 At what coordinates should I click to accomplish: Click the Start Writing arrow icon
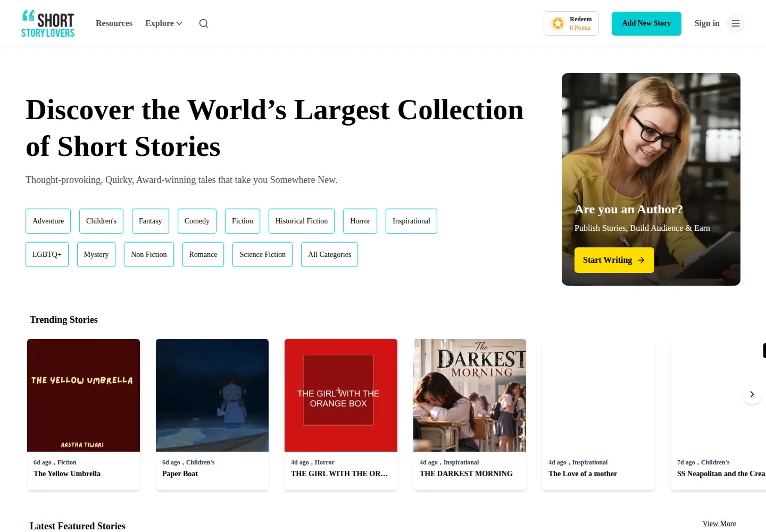[641, 260]
